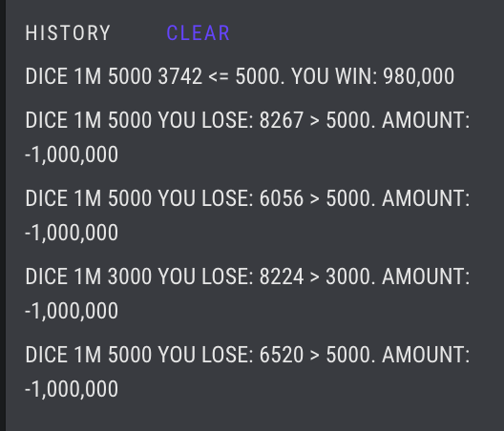
Task: Select the losing entry with roll 8267
Action: pos(247,136)
